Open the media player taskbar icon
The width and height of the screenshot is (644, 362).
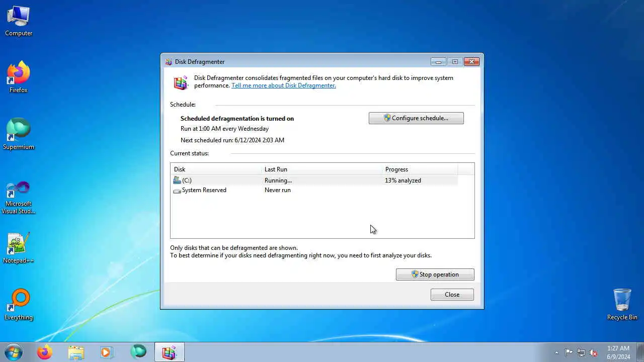click(x=107, y=352)
